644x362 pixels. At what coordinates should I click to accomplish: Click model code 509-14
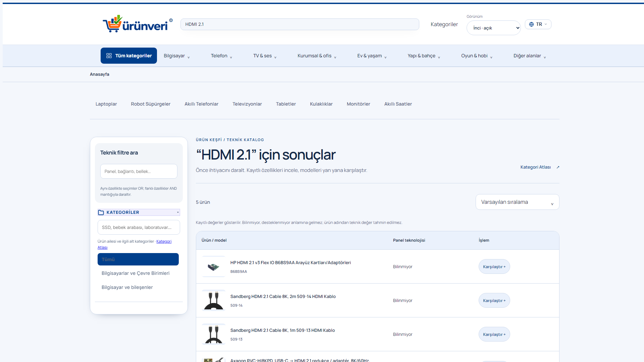(x=236, y=305)
